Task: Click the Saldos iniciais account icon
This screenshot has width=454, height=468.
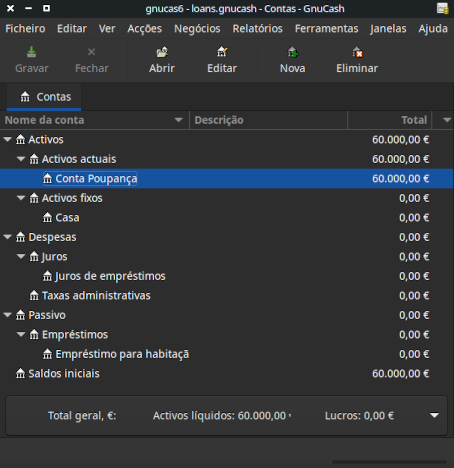Action: point(21,374)
